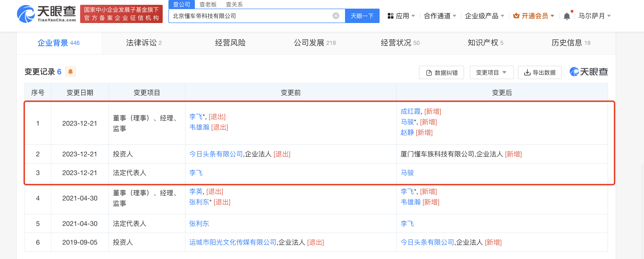Click the company name search input field

click(x=250, y=16)
